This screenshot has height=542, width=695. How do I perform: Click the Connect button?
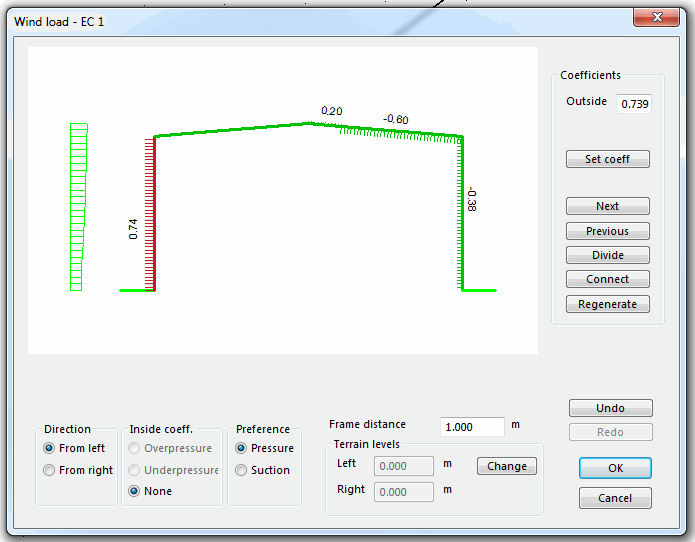click(x=608, y=279)
